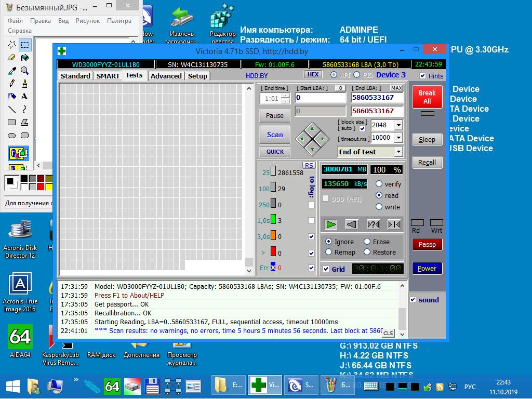Screen dimensions: 532x399
Task: Show hidden taskbar toolbar chevron
Action: click(76, 380)
